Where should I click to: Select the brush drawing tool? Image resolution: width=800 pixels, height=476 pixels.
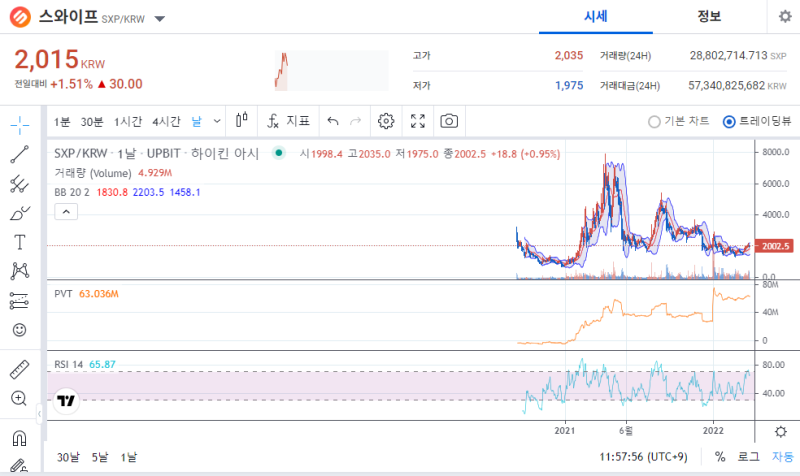pos(19,213)
